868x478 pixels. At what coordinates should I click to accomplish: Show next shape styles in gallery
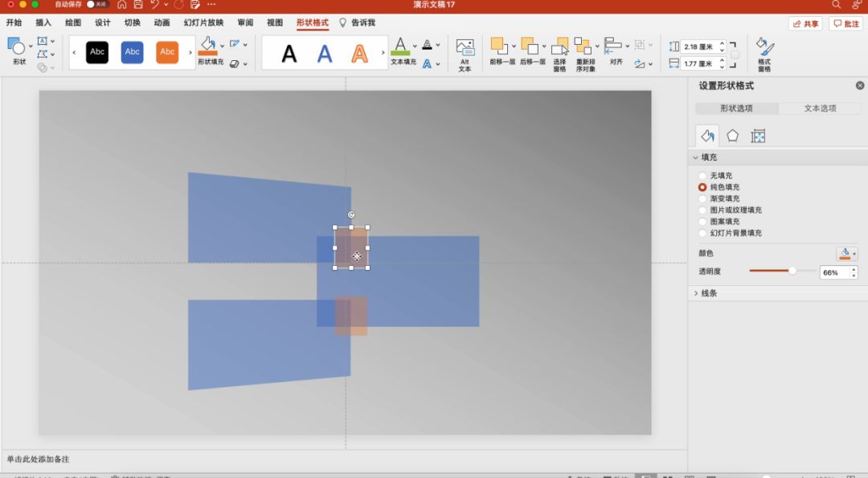[190, 52]
